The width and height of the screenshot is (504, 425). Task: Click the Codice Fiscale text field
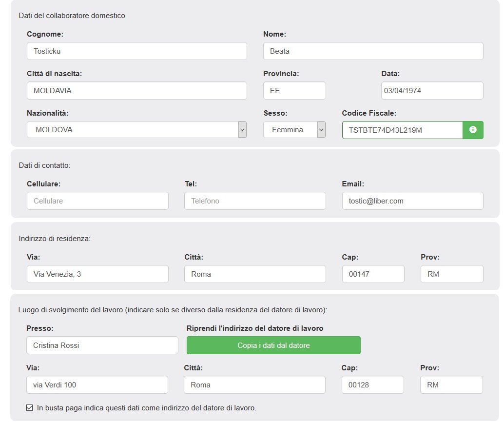pyautogui.click(x=402, y=130)
